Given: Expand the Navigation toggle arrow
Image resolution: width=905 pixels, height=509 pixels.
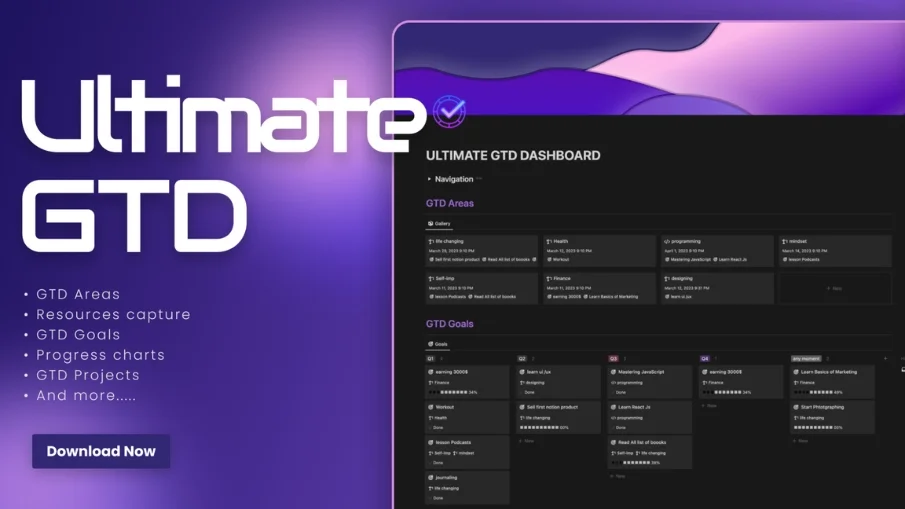Looking at the screenshot, I should [429, 179].
